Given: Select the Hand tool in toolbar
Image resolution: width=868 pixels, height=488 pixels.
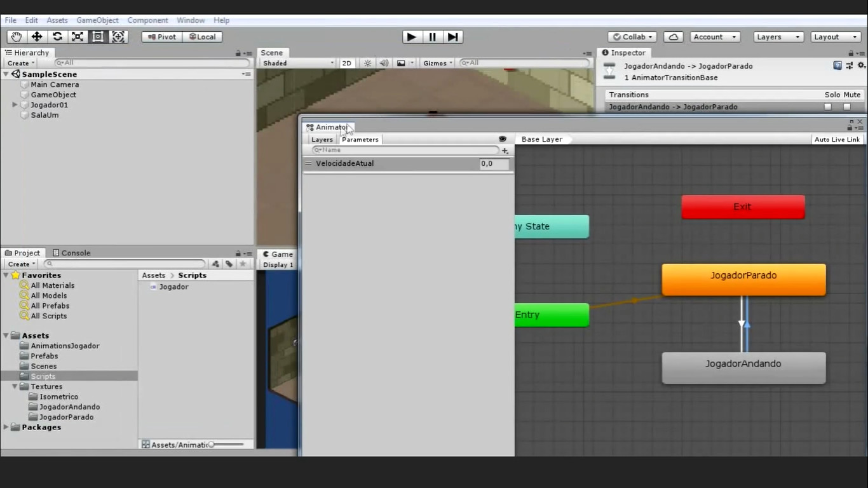Looking at the screenshot, I should (16, 37).
